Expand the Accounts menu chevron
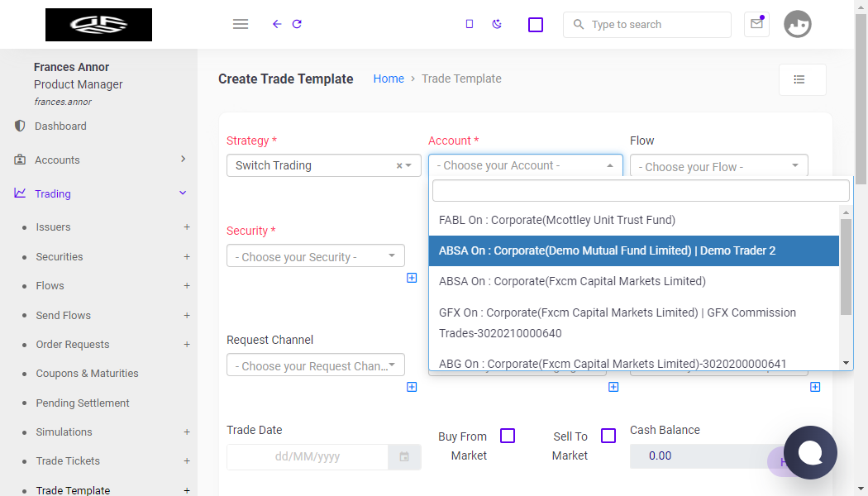The image size is (868, 496). pyautogui.click(x=184, y=159)
